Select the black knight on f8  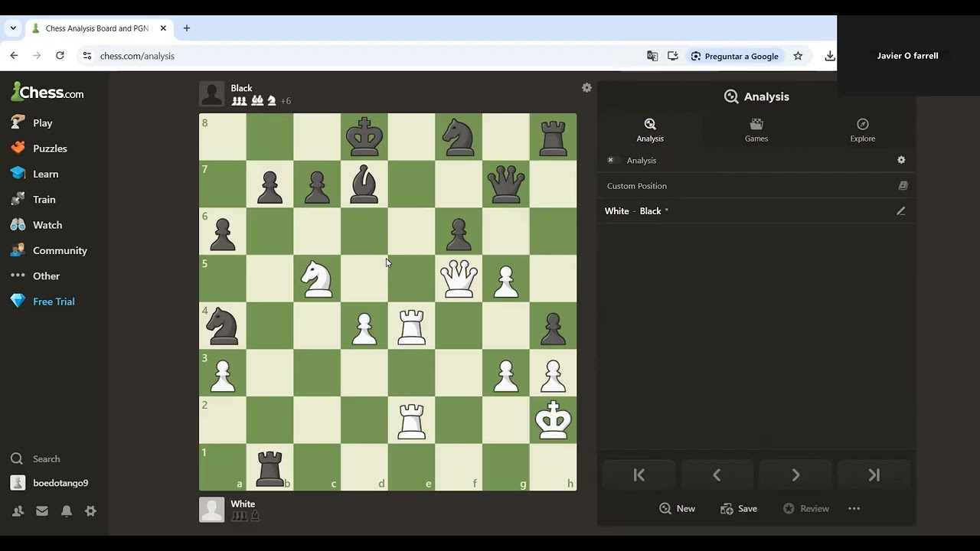click(459, 137)
